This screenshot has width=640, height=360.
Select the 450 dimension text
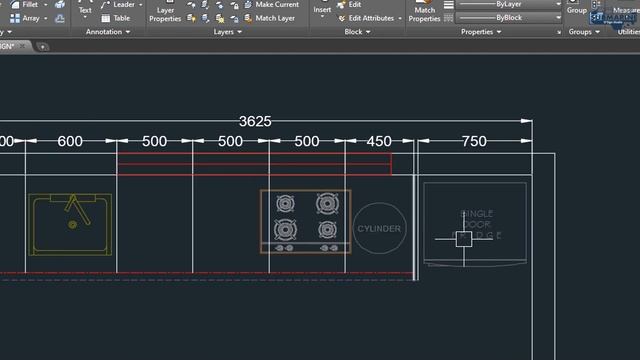379,141
